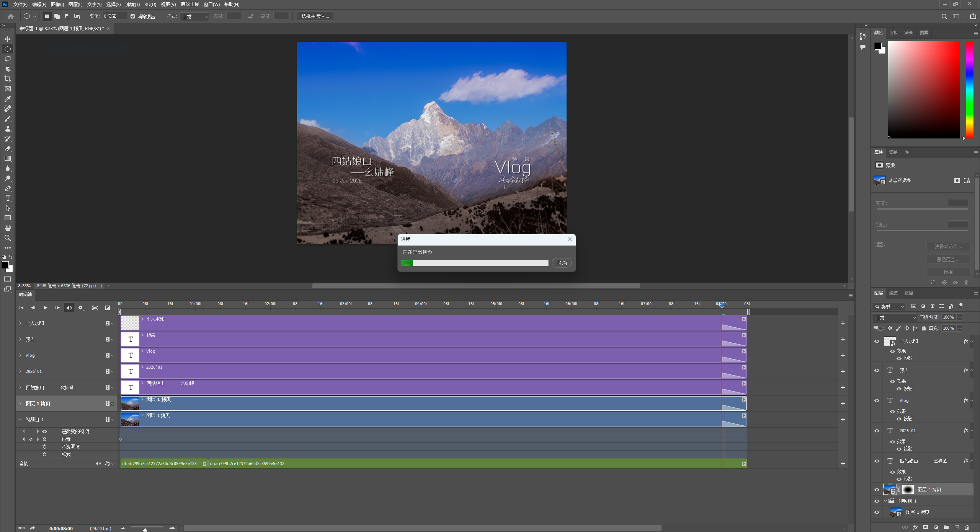Image resolution: width=980 pixels, height=532 pixels.
Task: Click the rainbow hue slider
Action: point(969,90)
